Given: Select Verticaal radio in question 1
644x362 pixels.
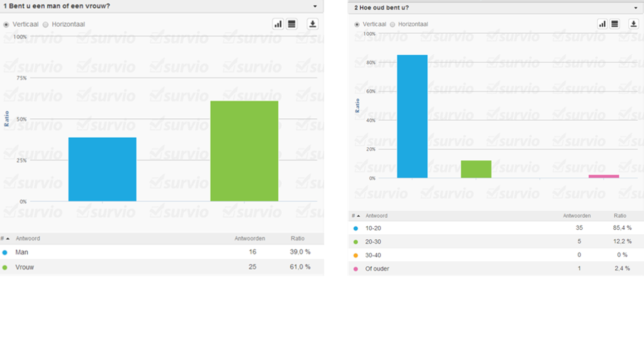Looking at the screenshot, I should tap(7, 25).
